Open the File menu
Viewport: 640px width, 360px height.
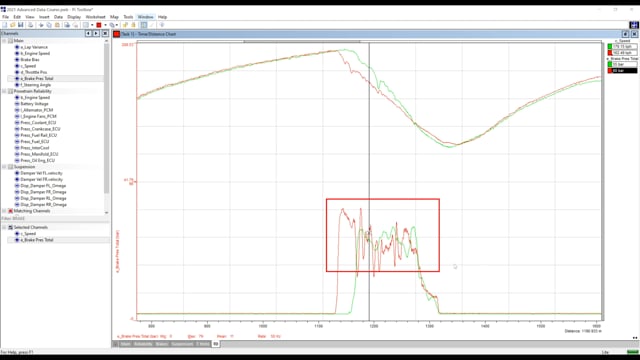[x=5, y=17]
